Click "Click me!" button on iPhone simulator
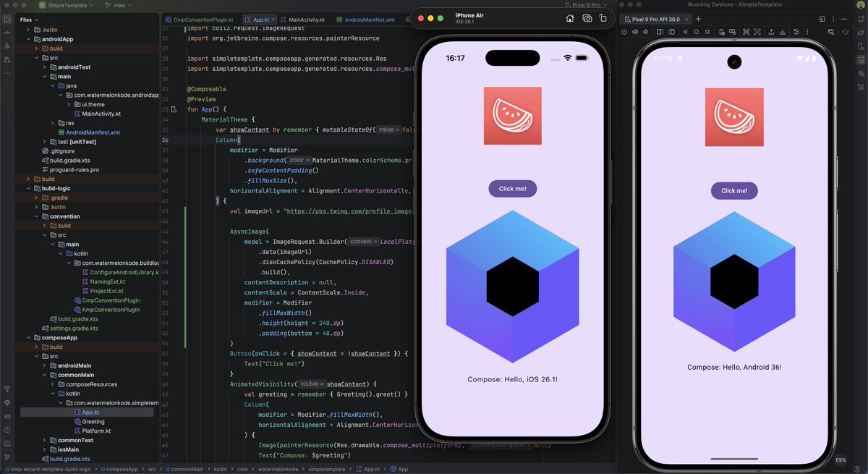 pyautogui.click(x=512, y=189)
